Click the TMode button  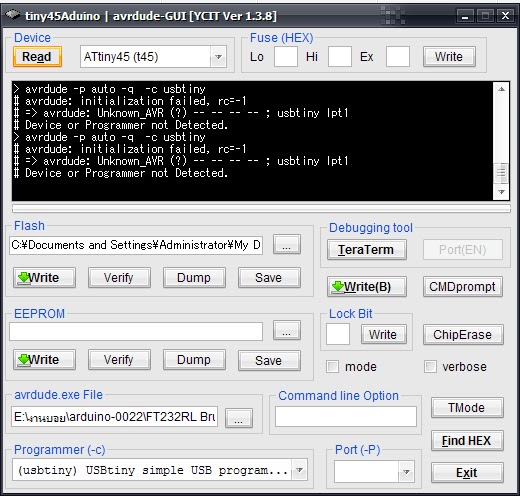(x=467, y=408)
